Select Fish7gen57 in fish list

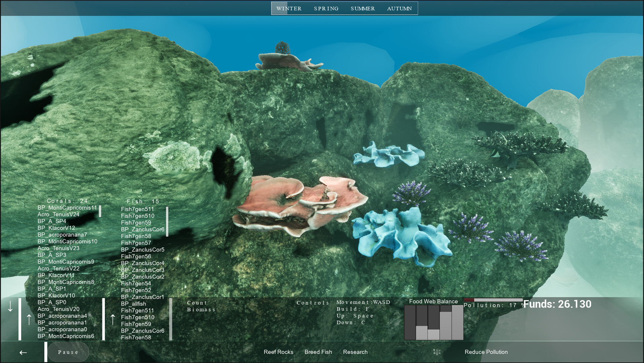point(136,243)
